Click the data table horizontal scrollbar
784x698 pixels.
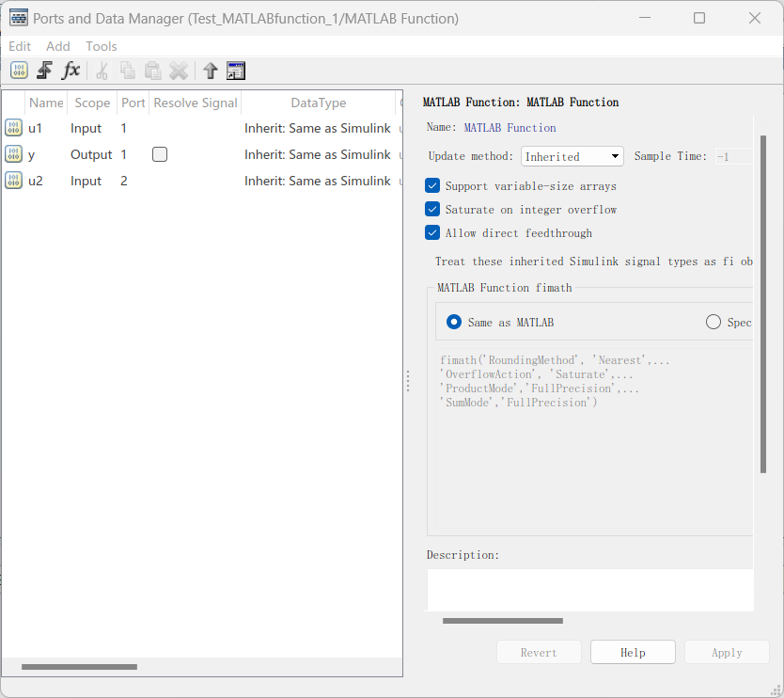[x=79, y=666]
